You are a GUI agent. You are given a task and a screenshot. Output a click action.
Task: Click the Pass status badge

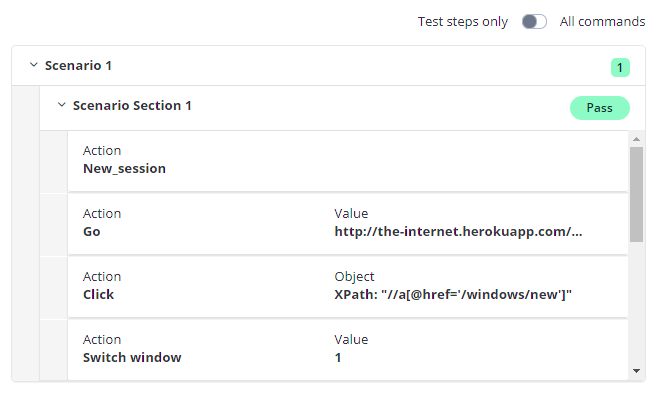[600, 108]
